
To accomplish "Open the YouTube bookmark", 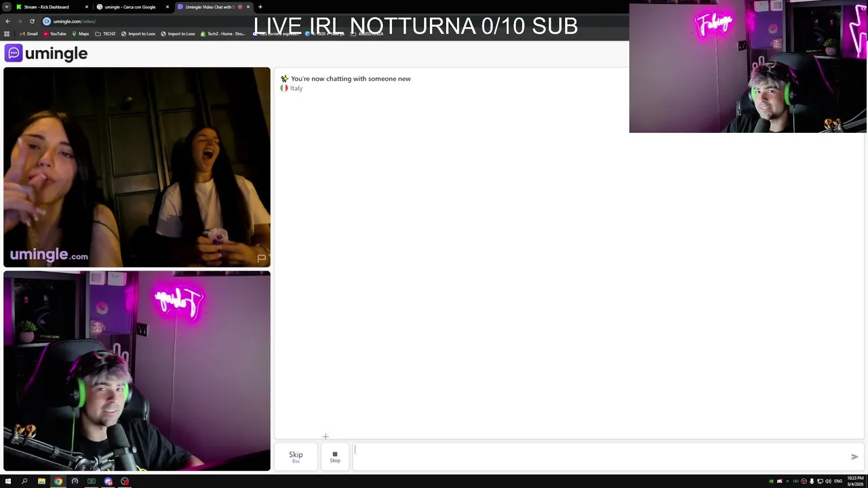I will [x=55, y=34].
